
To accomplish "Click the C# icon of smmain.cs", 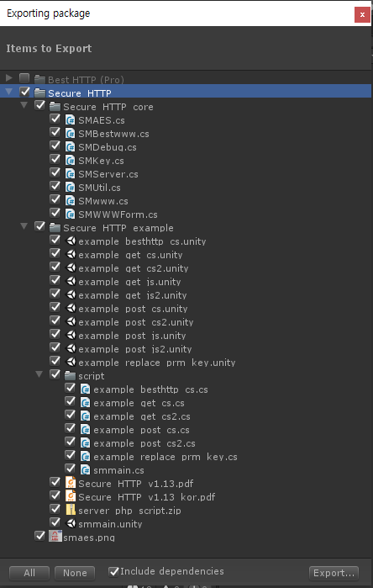I will (86, 470).
